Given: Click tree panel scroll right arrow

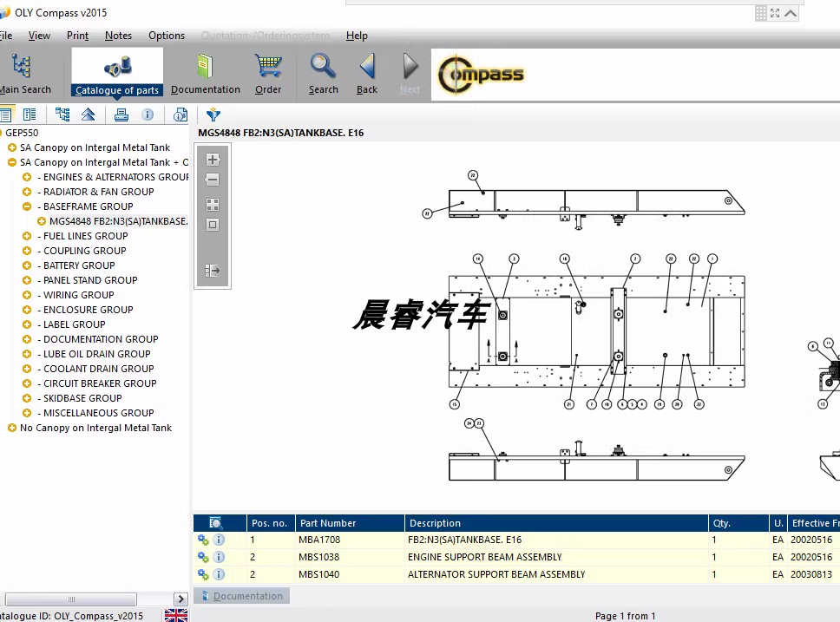Looking at the screenshot, I should [x=180, y=599].
